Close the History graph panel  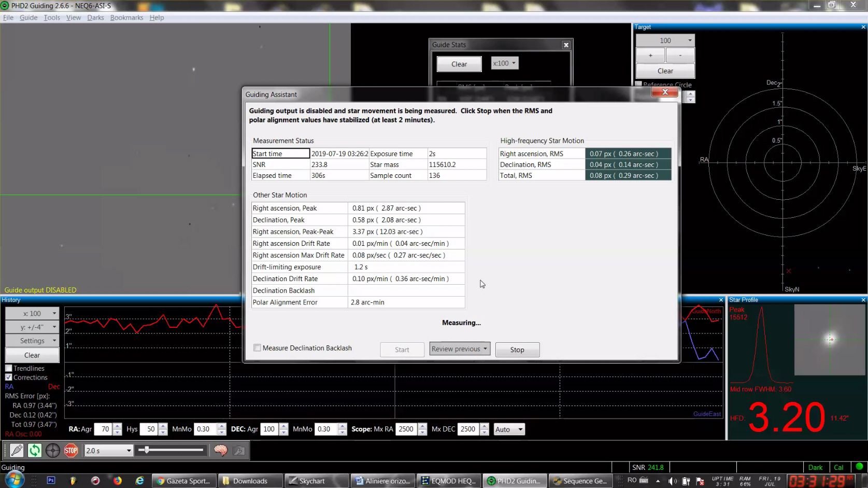point(721,300)
